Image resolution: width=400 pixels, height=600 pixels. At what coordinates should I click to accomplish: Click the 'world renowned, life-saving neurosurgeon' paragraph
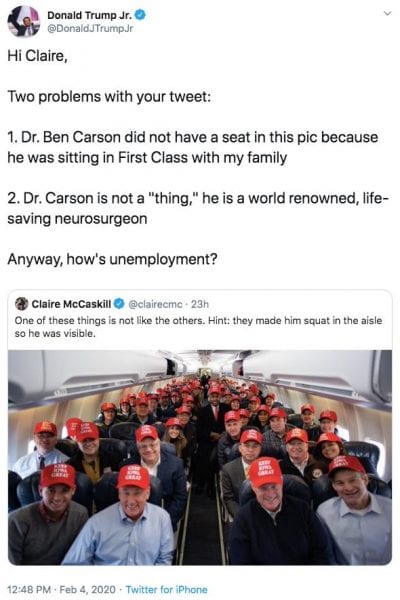pyautogui.click(x=198, y=209)
